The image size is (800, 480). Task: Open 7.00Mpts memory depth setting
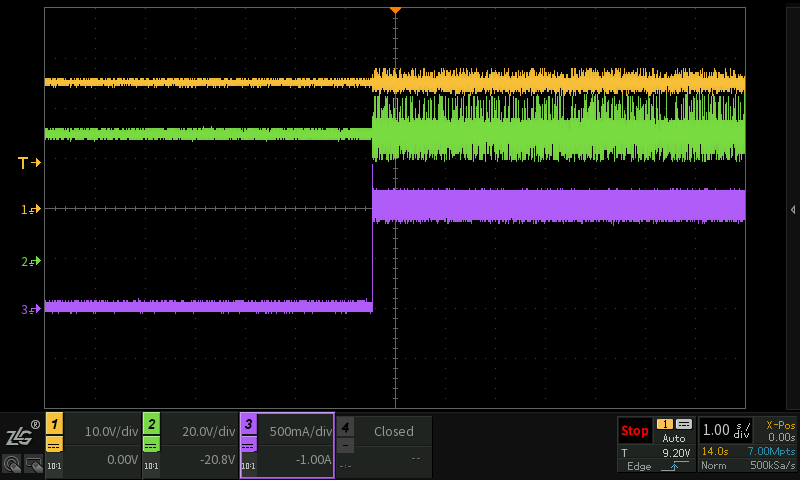tap(771, 451)
